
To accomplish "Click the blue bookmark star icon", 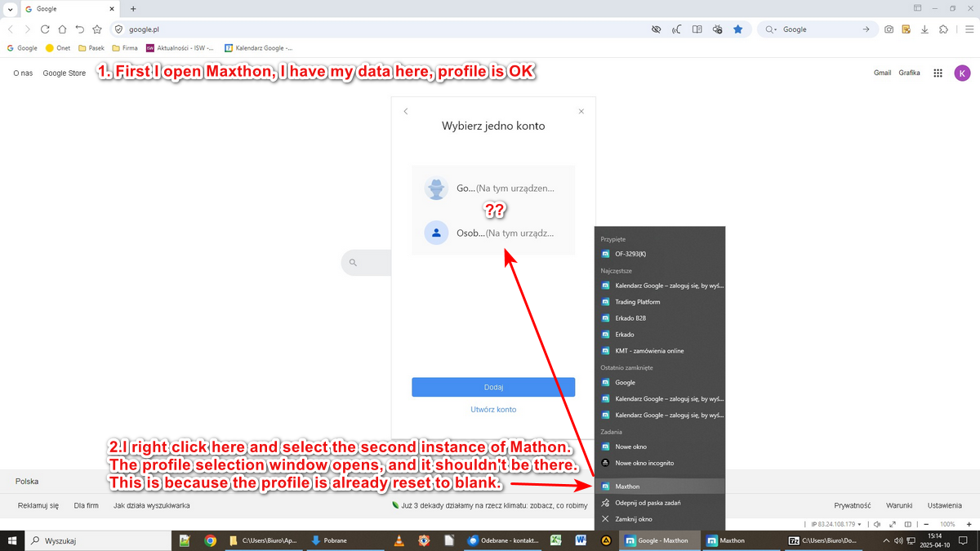I will [x=737, y=29].
